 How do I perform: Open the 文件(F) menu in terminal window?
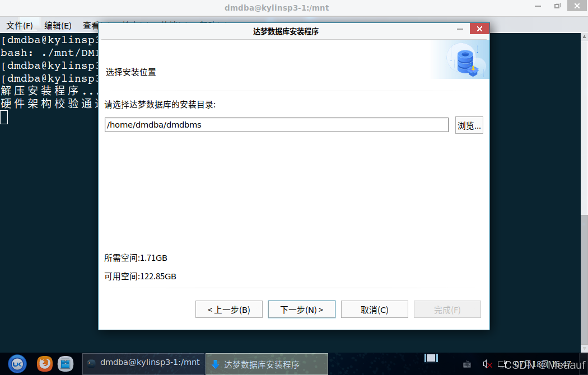click(x=20, y=26)
